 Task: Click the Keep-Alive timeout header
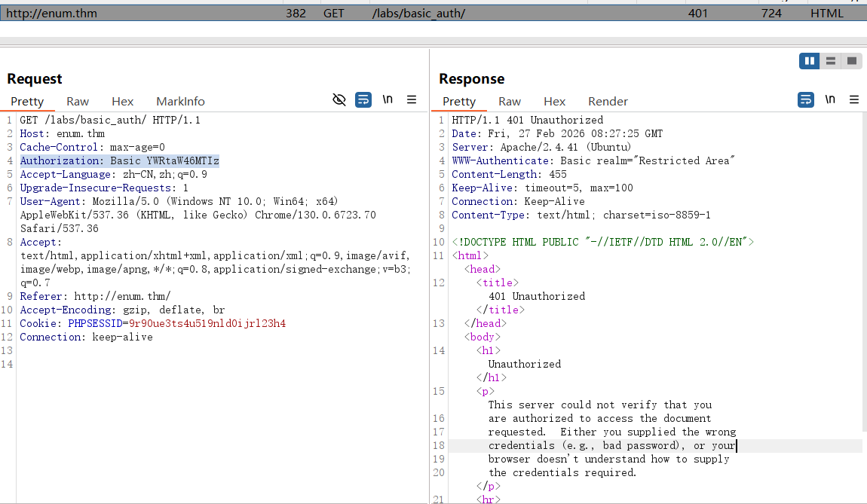coord(542,188)
